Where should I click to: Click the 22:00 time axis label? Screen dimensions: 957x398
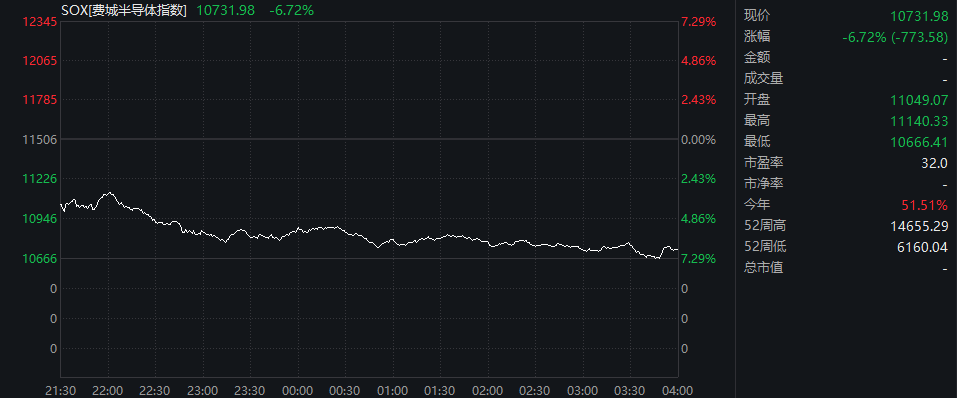pos(108,391)
